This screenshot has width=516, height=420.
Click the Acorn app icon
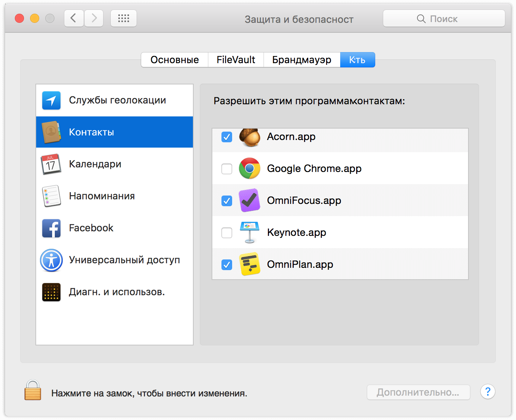coord(250,137)
